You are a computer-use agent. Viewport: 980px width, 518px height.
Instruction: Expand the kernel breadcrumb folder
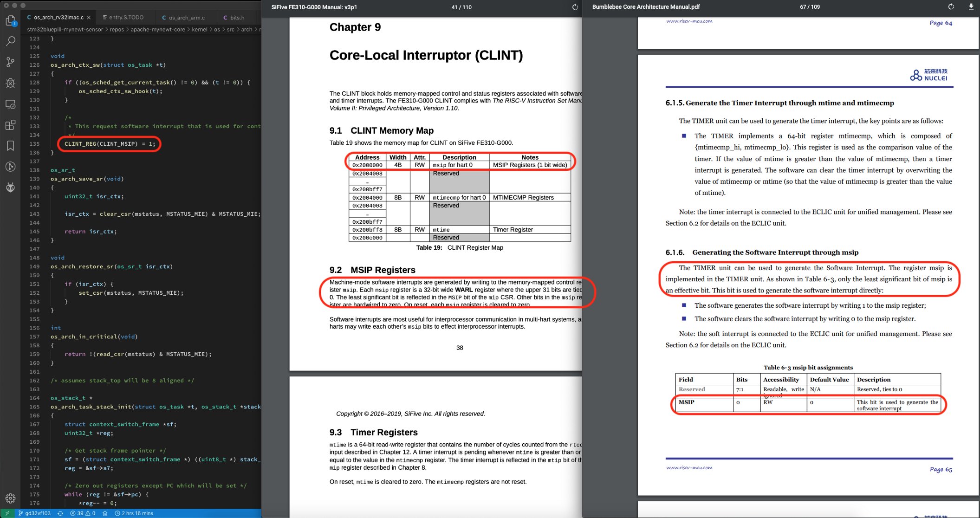tap(200, 29)
